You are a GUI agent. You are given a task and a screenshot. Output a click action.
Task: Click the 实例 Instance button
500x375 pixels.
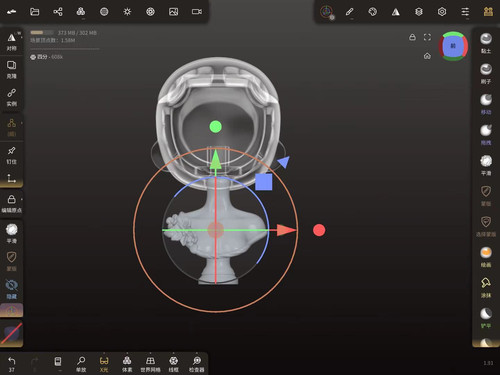click(x=11, y=97)
